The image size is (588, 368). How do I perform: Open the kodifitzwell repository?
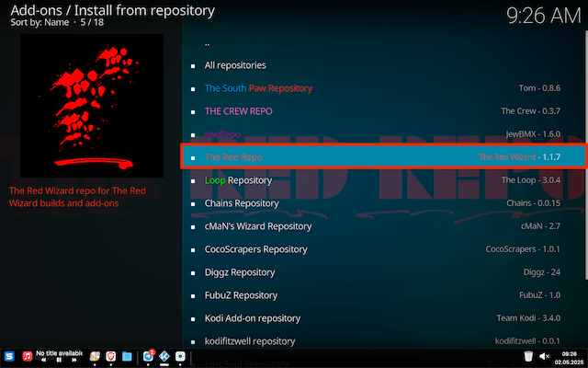383,341
